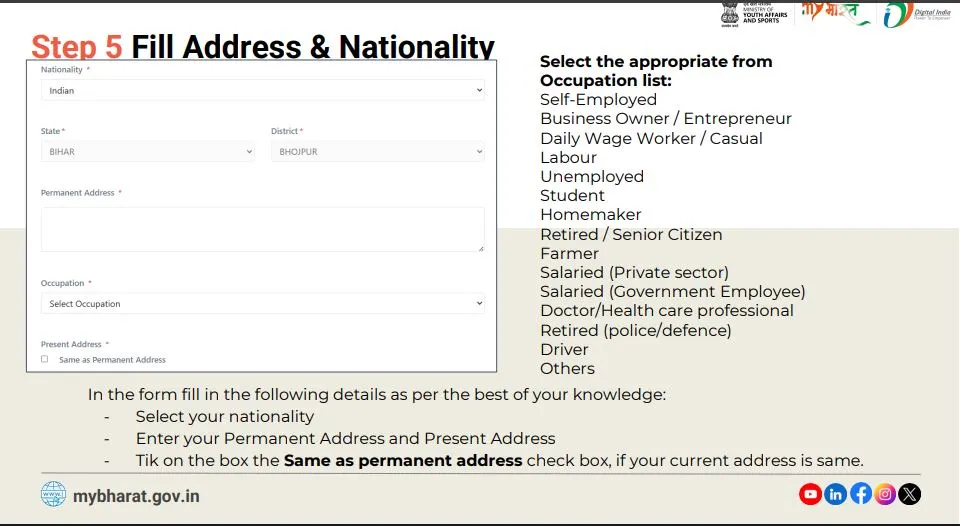This screenshot has width=960, height=526.
Task: Click the Digital India logo
Action: (x=917, y=14)
